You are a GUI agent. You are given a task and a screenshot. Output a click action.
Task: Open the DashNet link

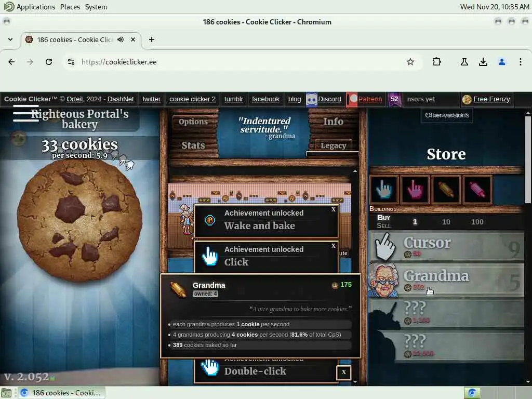click(121, 99)
